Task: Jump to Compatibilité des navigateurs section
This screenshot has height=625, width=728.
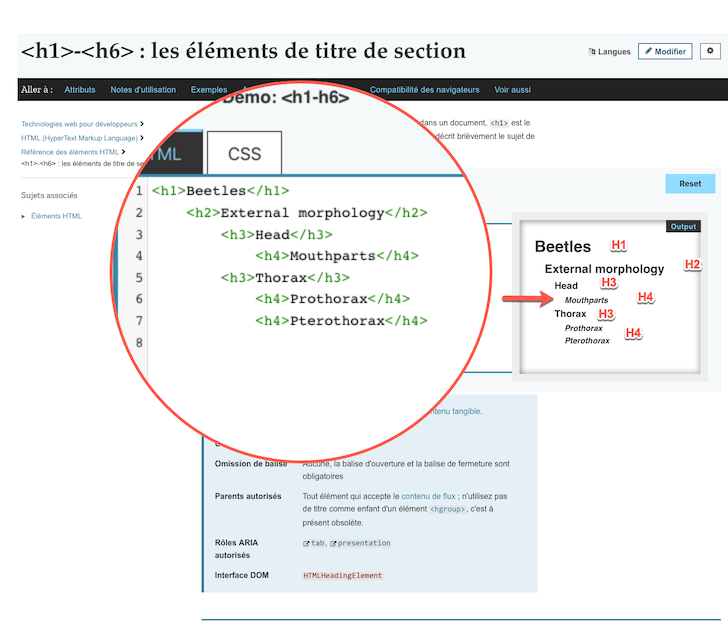Action: 424,90
